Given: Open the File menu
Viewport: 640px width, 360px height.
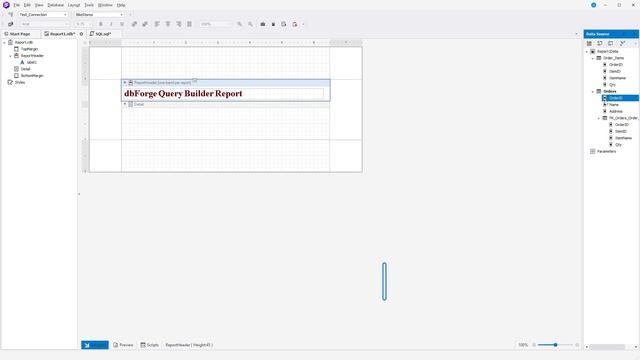Looking at the screenshot, I should 16,5.
